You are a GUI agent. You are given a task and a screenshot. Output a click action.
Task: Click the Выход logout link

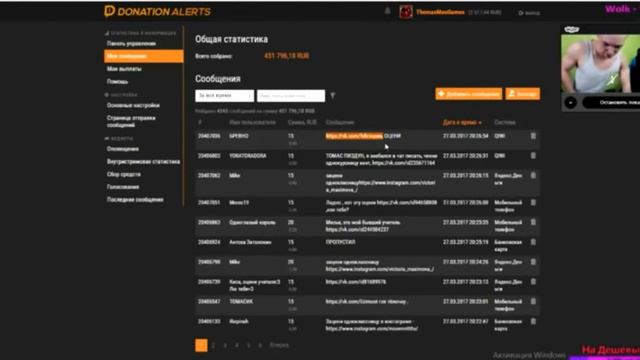tap(529, 13)
